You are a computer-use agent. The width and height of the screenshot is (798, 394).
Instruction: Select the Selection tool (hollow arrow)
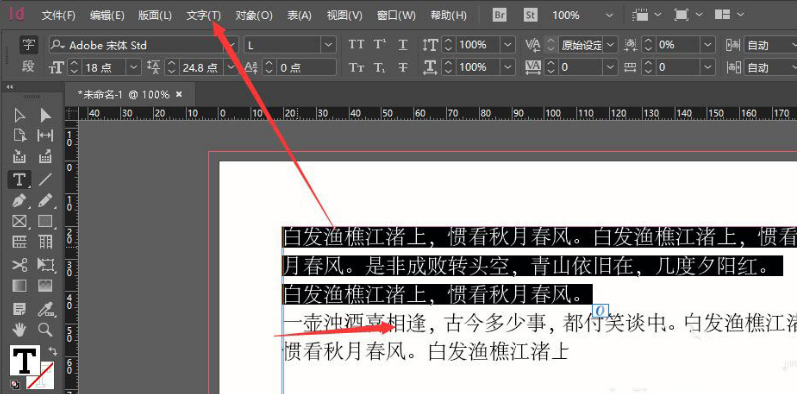[x=19, y=116]
